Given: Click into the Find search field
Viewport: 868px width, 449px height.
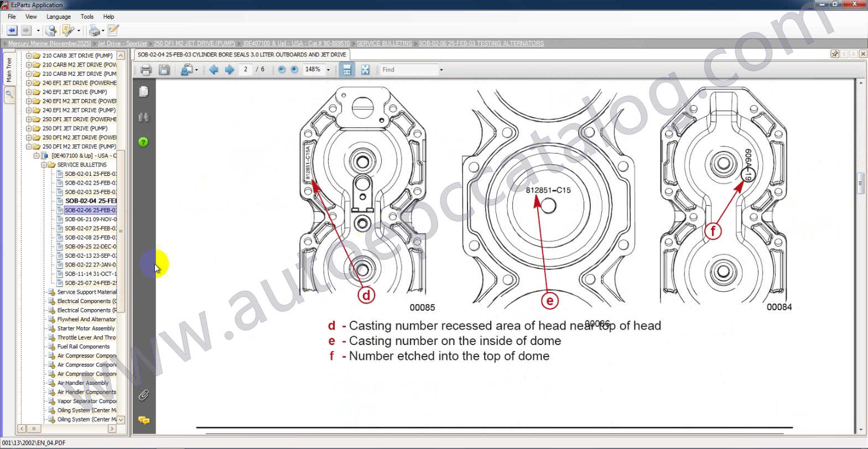Looking at the screenshot, I should click(x=408, y=70).
